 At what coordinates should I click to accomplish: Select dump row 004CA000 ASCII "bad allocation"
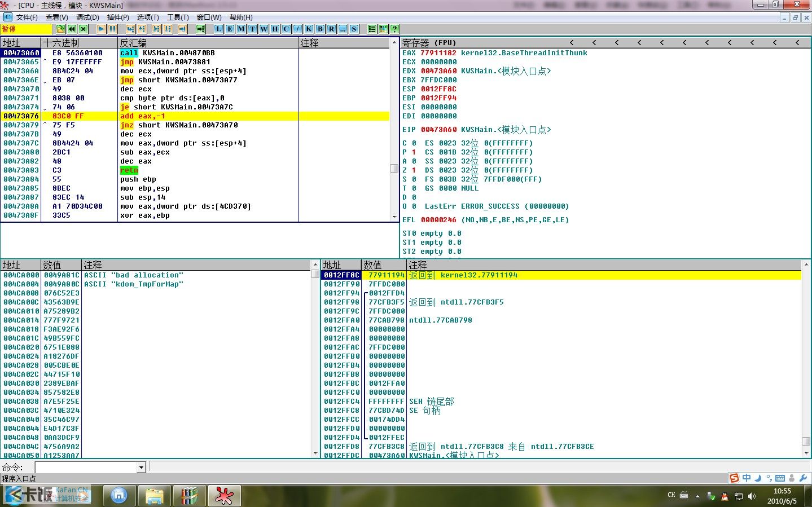156,275
